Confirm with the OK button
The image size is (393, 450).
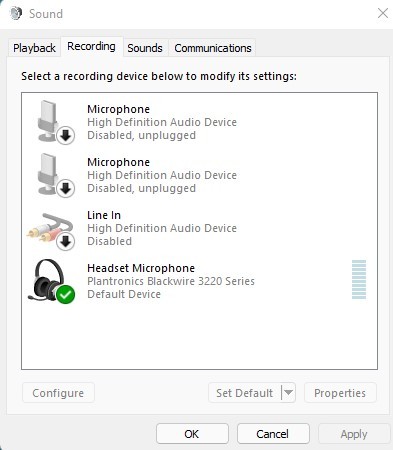click(192, 434)
